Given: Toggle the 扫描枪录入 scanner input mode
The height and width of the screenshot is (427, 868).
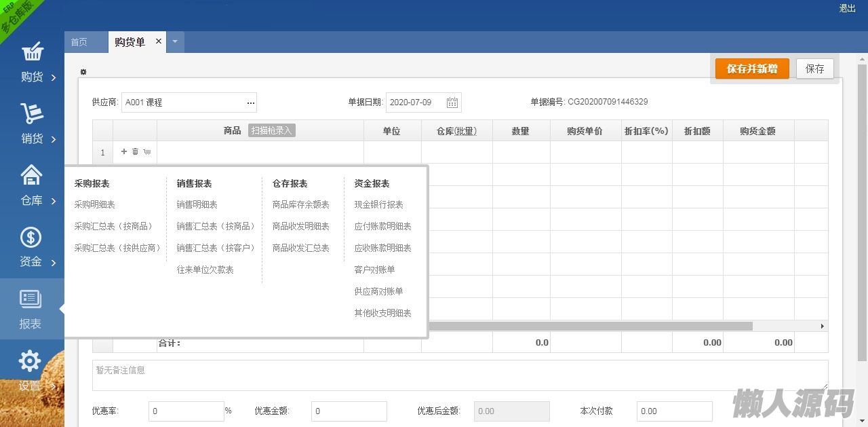Looking at the screenshot, I should pyautogui.click(x=271, y=130).
